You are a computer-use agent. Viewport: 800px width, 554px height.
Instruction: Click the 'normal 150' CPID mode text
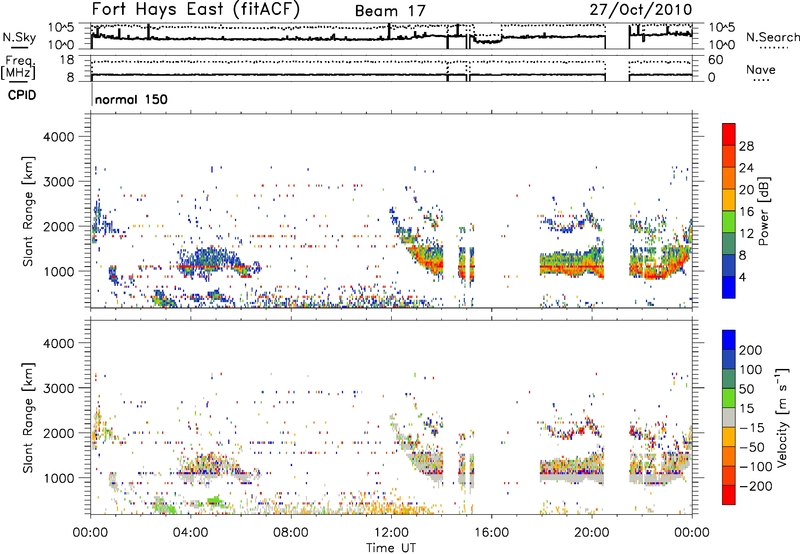(131, 99)
